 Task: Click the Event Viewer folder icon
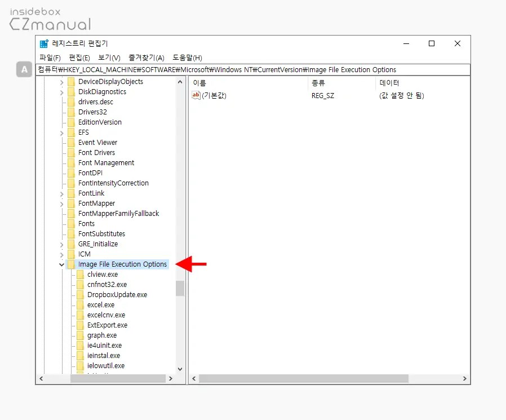[72, 143]
